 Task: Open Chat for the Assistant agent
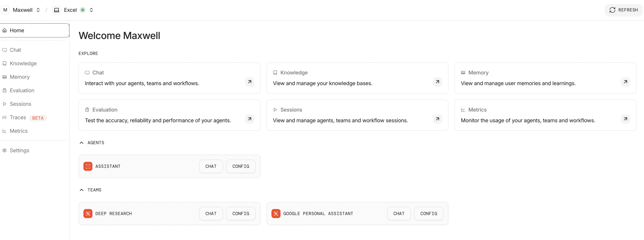click(x=211, y=166)
